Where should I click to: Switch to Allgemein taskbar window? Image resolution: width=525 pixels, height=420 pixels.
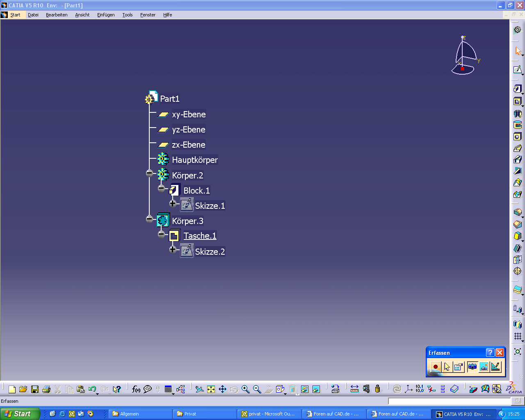click(x=141, y=414)
